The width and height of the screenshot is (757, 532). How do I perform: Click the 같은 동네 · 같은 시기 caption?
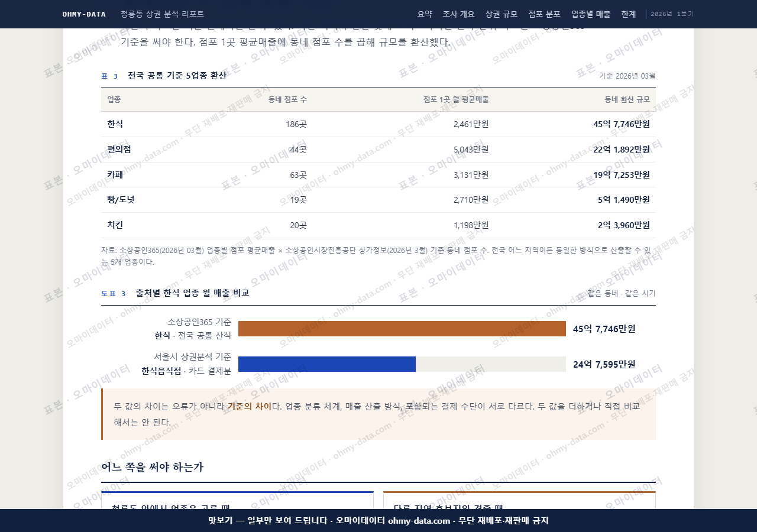click(x=622, y=293)
